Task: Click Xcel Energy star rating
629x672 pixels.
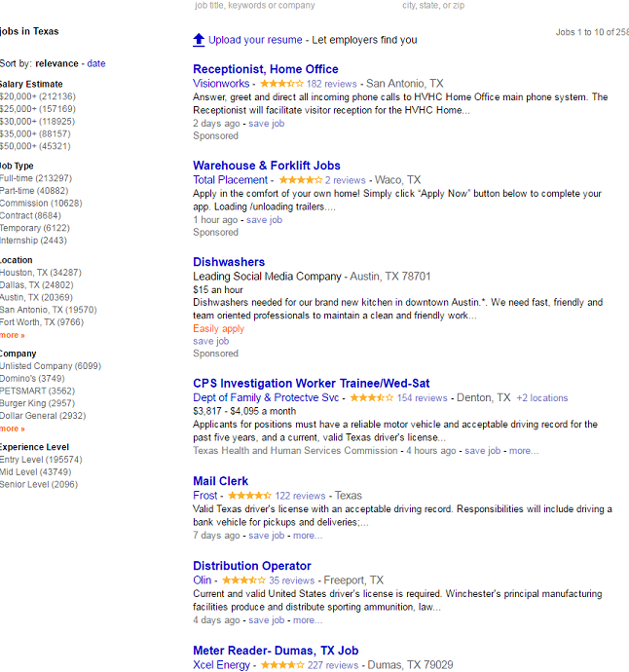Action: tap(282, 665)
